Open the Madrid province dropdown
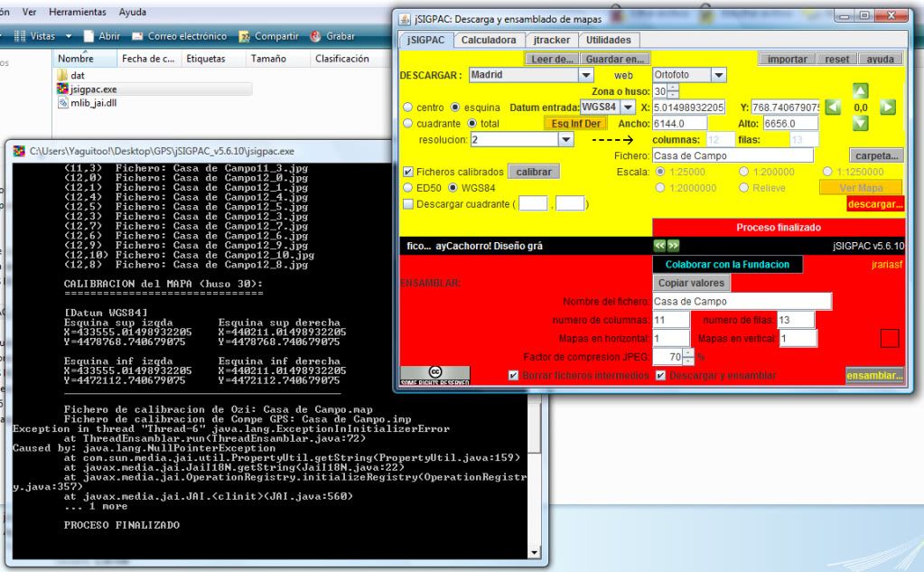This screenshot has width=924, height=572. point(586,75)
